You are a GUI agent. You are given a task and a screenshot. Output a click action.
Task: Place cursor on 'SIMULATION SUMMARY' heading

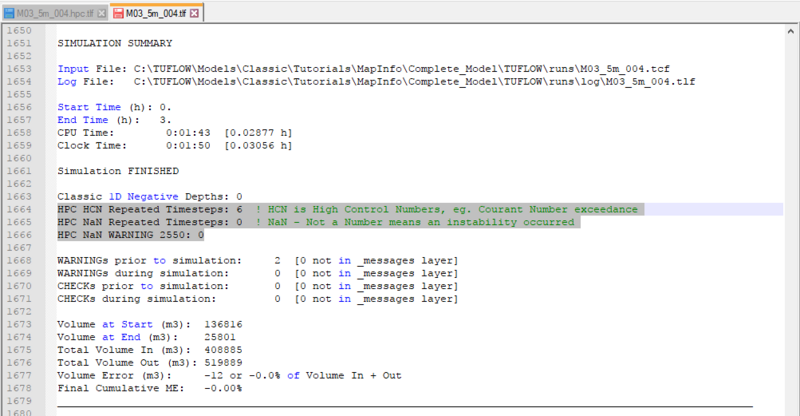pos(115,43)
